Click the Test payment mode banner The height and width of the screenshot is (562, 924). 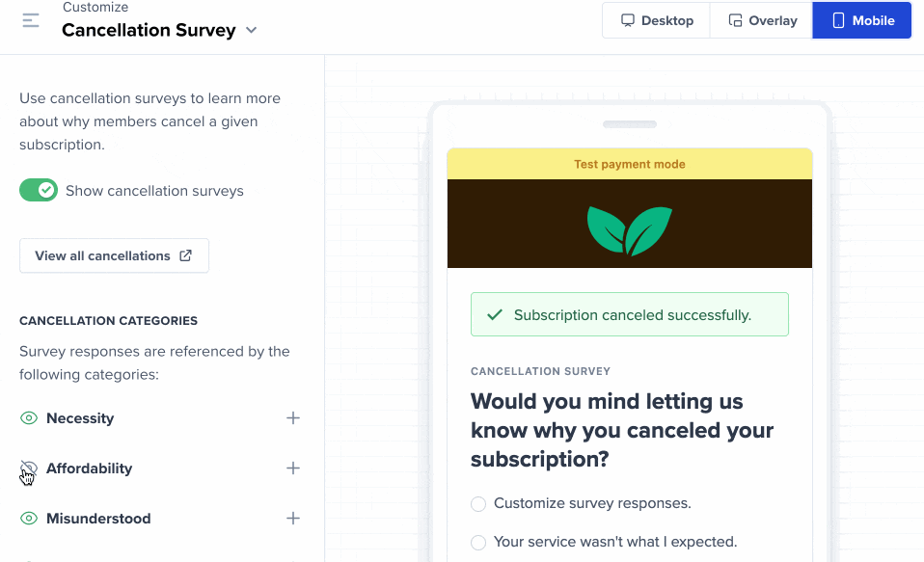click(629, 164)
